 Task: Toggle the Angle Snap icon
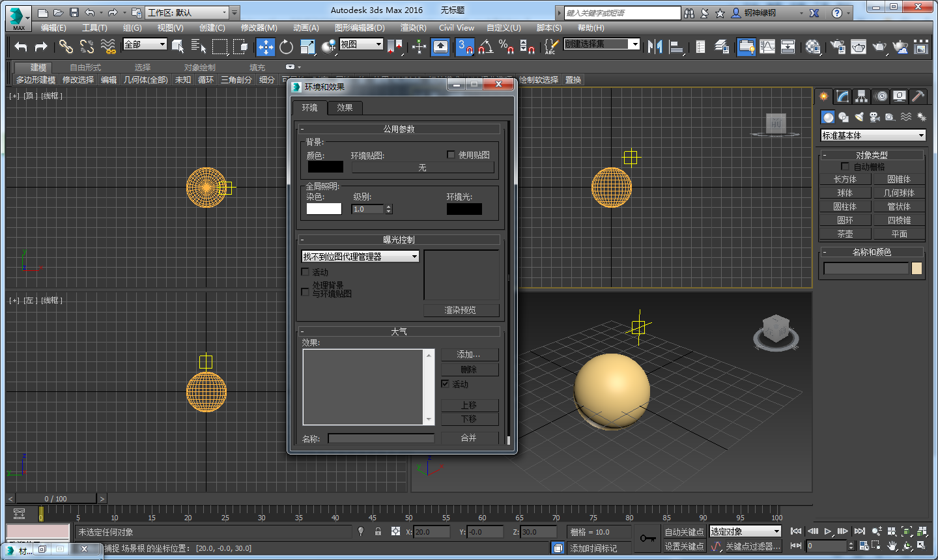[485, 46]
